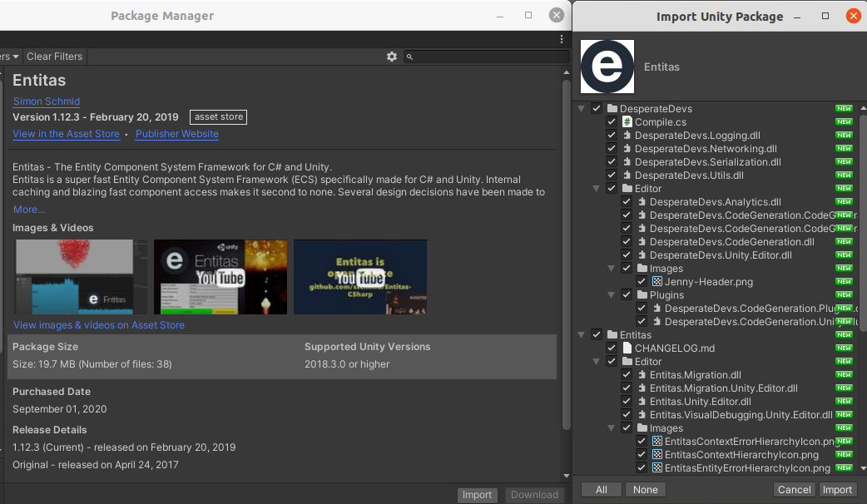Click the DesperateDevs.Utils.dll plugin icon

pyautogui.click(x=627, y=175)
